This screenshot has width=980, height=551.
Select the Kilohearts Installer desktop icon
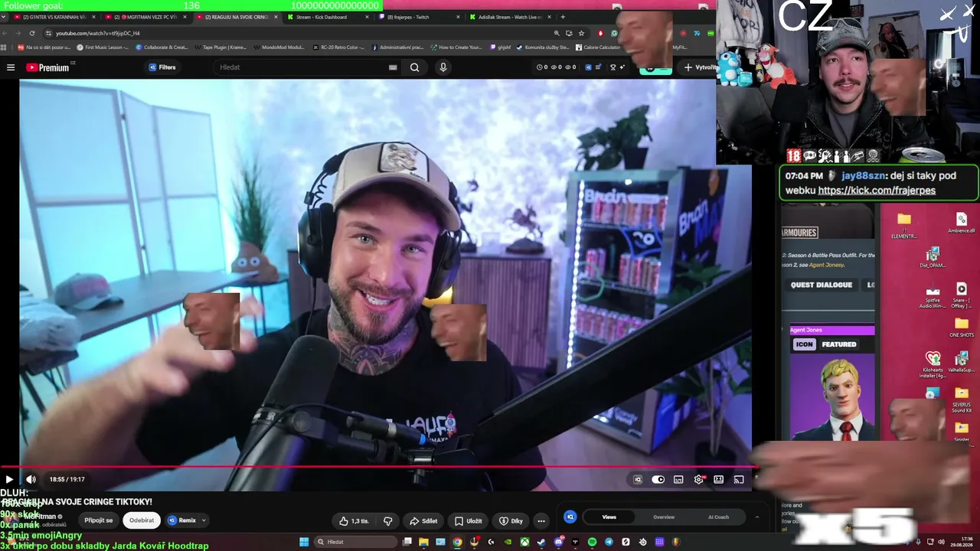point(933,366)
